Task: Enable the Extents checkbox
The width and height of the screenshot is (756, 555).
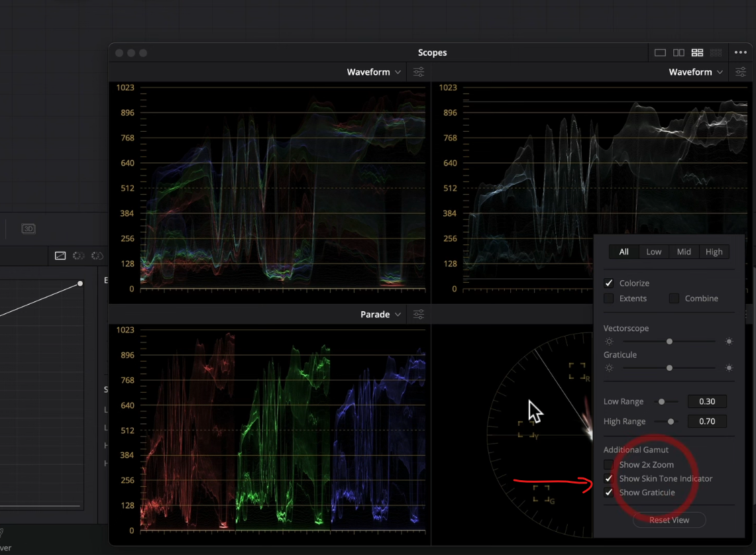Action: pyautogui.click(x=608, y=299)
